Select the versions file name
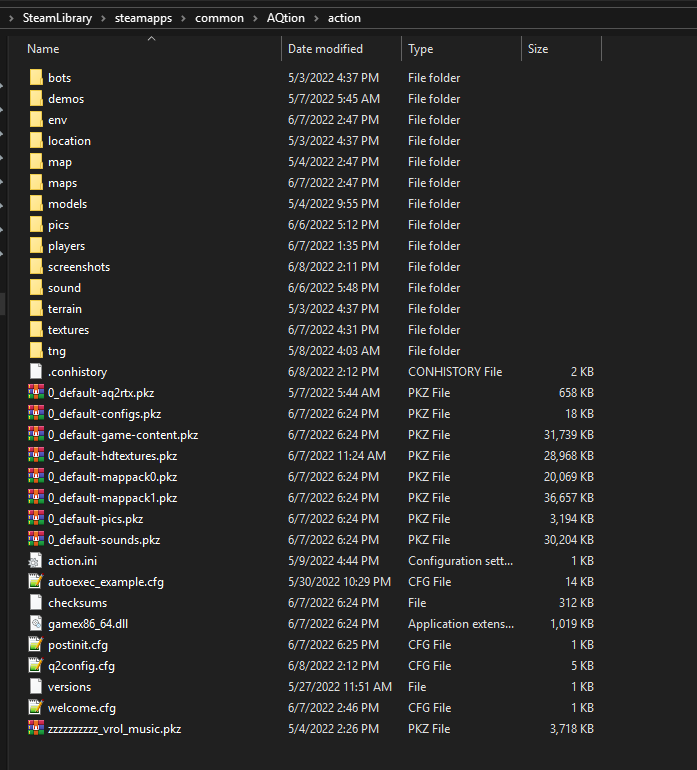The image size is (697, 770). coord(69,687)
